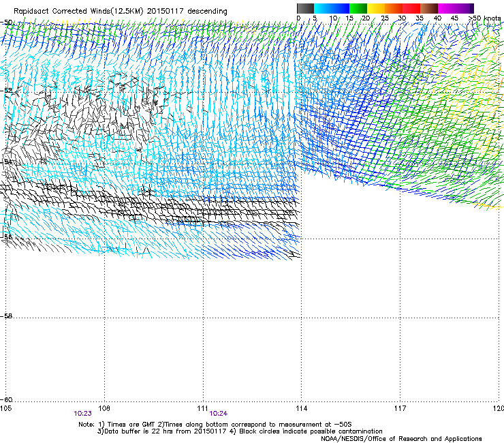This screenshot has height=443, width=504.
Task: Click the legend tick label "10"
Action: [333, 18]
